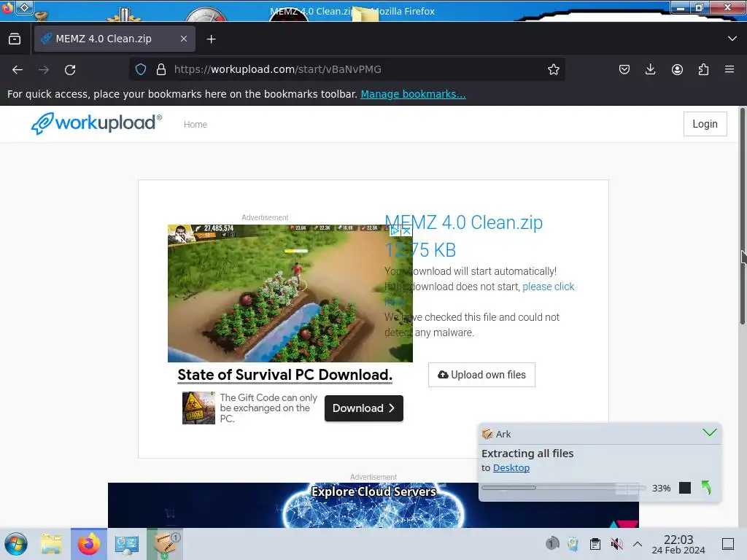This screenshot has width=747, height=560.
Task: Open Firefox account menu
Action: pos(677,69)
